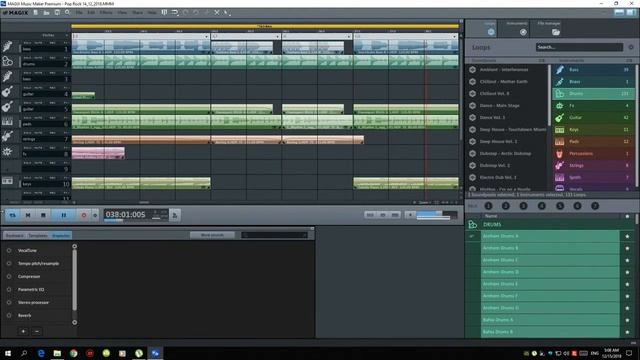Click the More sounds button
The image size is (640, 360).
tap(212, 235)
